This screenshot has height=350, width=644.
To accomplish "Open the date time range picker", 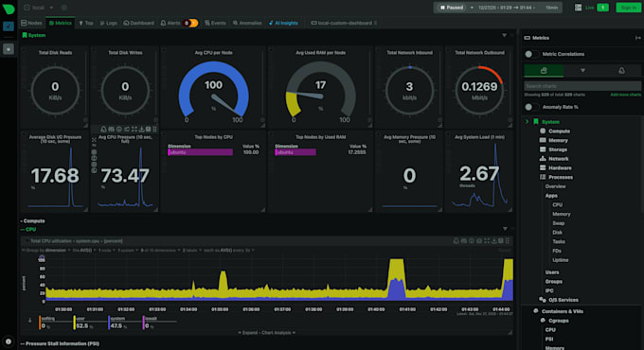I will (x=517, y=8).
